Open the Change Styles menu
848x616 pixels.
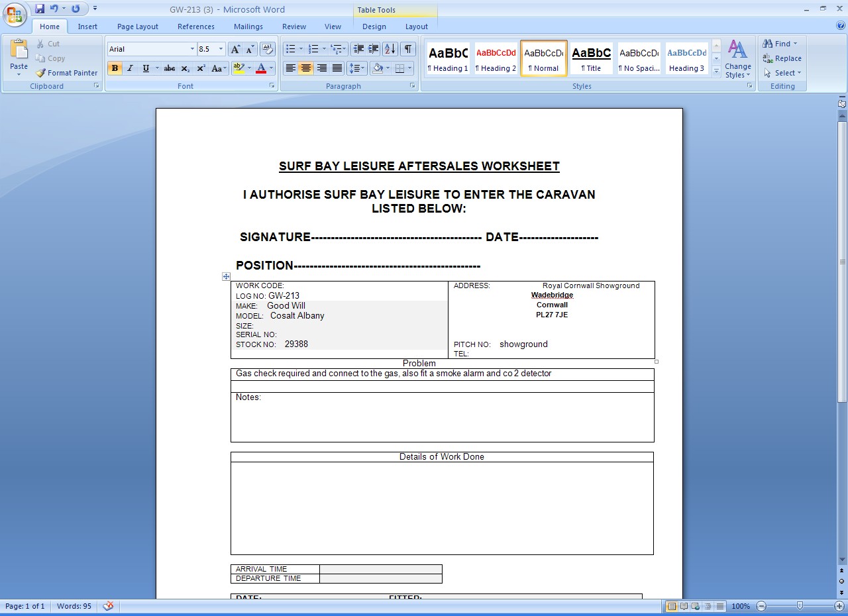737,59
